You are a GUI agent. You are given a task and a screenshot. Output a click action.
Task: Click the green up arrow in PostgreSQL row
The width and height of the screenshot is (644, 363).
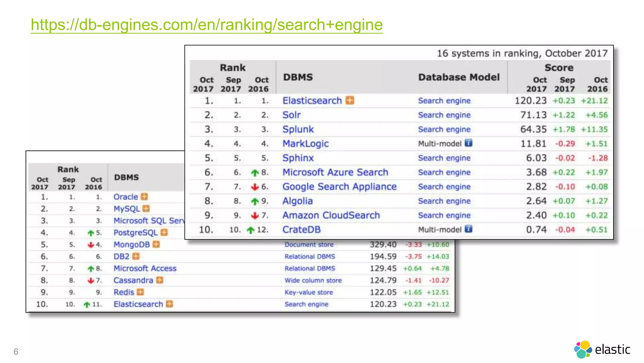point(91,233)
